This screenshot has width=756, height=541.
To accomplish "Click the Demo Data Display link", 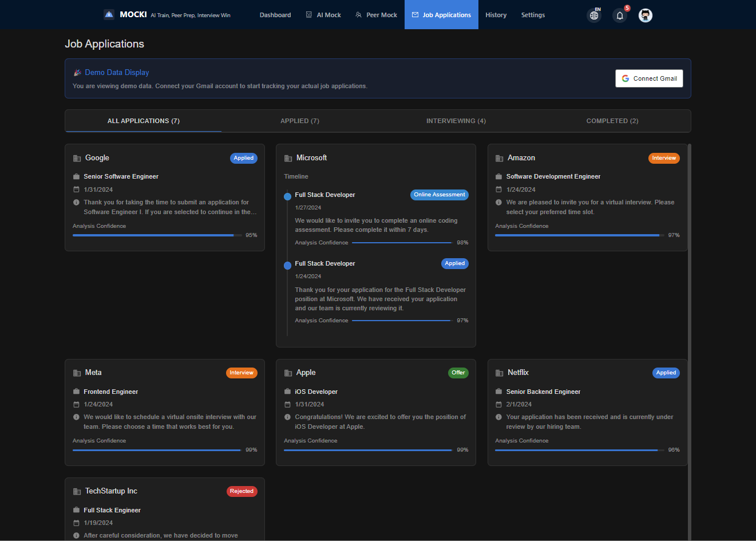I will (x=117, y=72).
